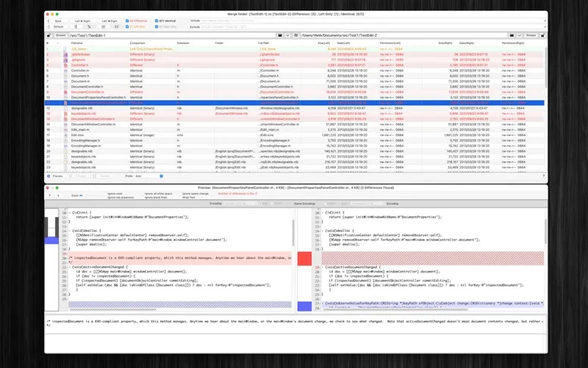
Task: Open the Include field dropdown arrow
Action: [545, 21]
